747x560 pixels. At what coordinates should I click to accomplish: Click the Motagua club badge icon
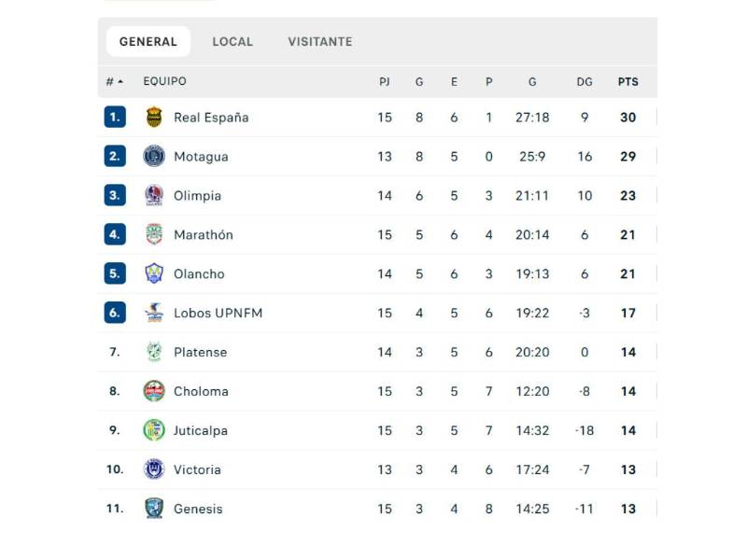coord(155,156)
